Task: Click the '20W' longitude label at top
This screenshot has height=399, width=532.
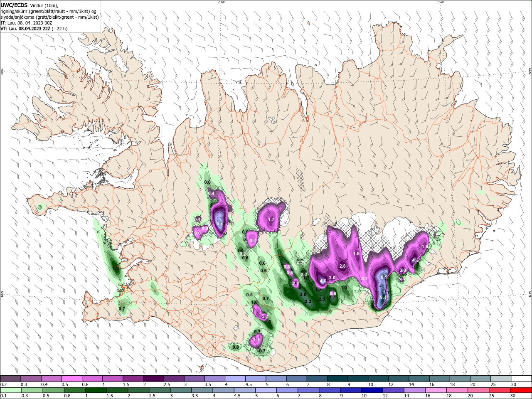Action: coord(221,2)
